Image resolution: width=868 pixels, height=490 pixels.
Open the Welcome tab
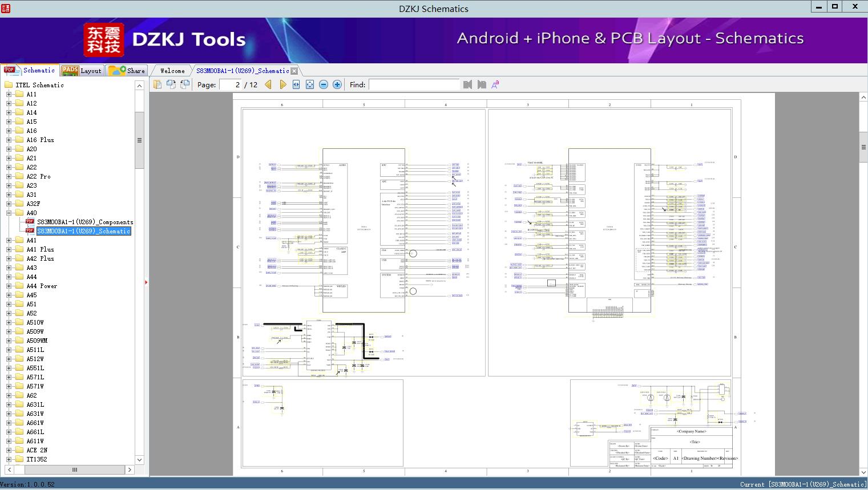point(172,71)
